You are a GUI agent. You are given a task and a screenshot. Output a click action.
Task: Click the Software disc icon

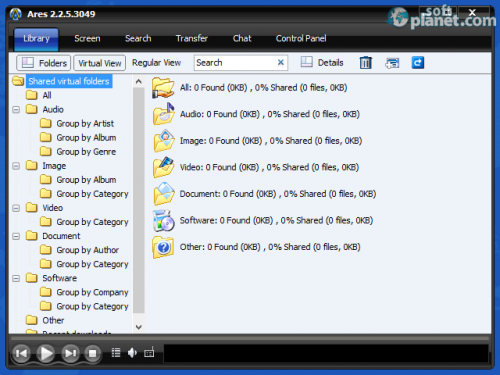[x=163, y=220]
